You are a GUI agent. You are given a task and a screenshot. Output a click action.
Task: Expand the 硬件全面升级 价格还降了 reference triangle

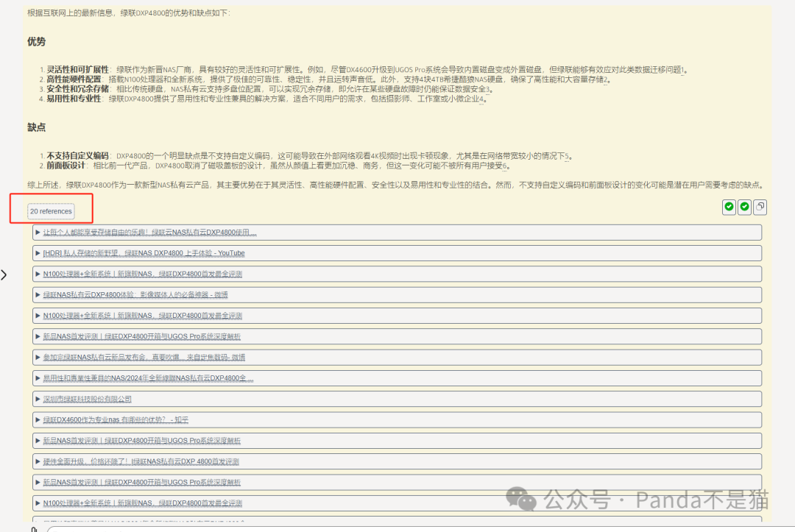pyautogui.click(x=38, y=461)
